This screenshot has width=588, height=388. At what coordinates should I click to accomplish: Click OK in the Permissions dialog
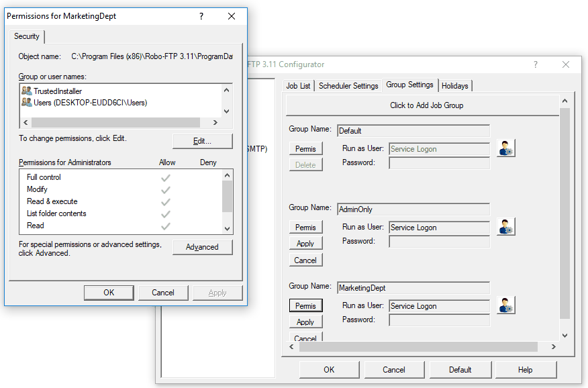[109, 293]
